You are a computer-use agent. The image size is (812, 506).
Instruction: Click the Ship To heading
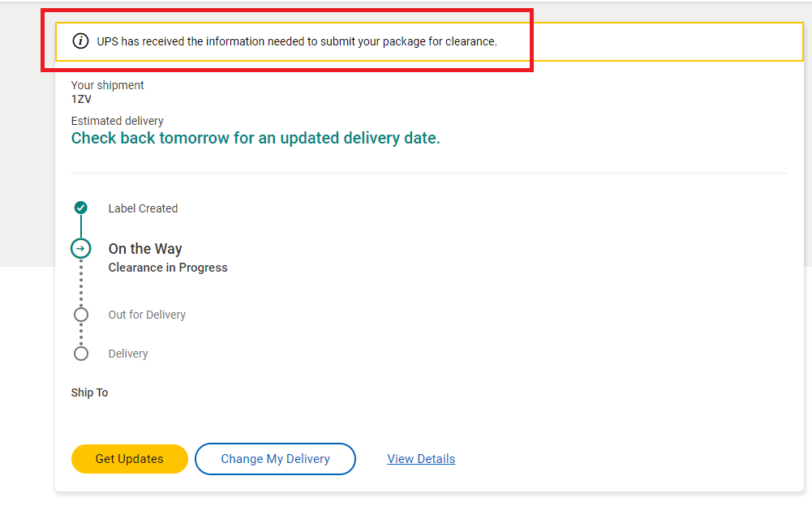pyautogui.click(x=89, y=392)
